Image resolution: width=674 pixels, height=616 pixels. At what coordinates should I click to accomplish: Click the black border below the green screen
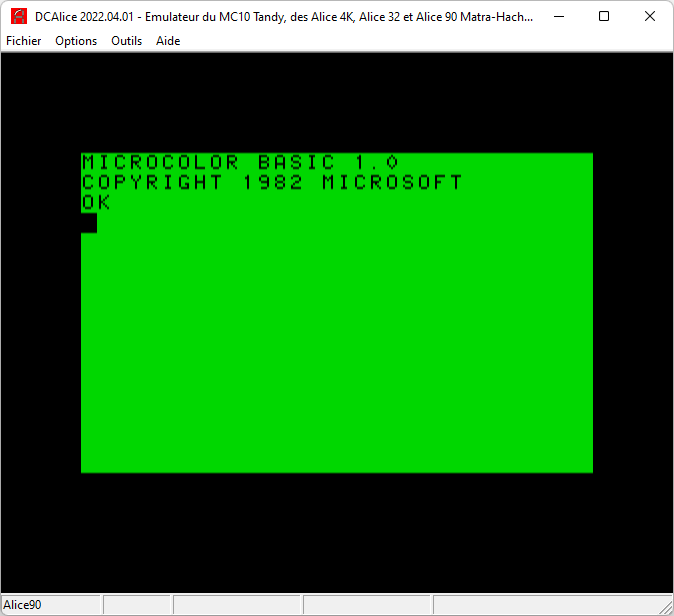[x=337, y=530]
